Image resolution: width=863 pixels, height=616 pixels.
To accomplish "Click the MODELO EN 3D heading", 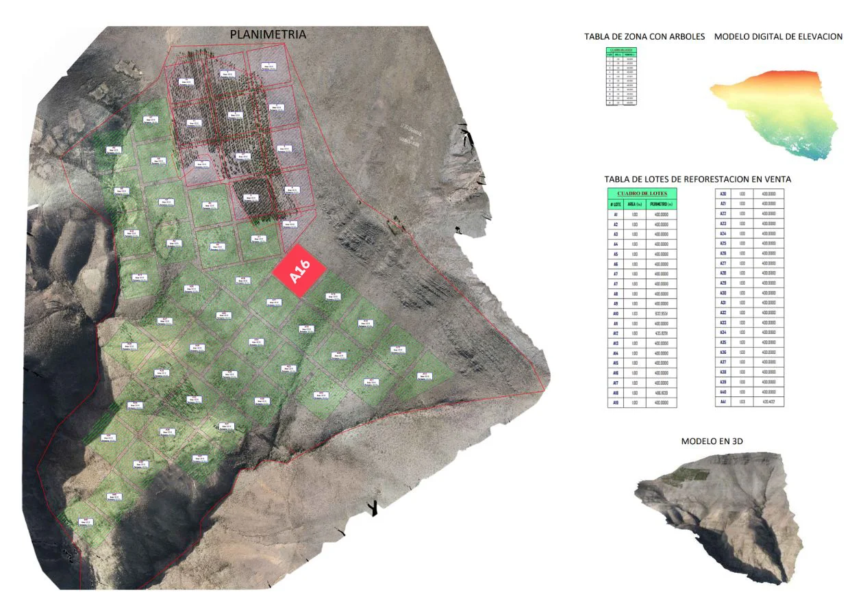I will pyautogui.click(x=712, y=441).
